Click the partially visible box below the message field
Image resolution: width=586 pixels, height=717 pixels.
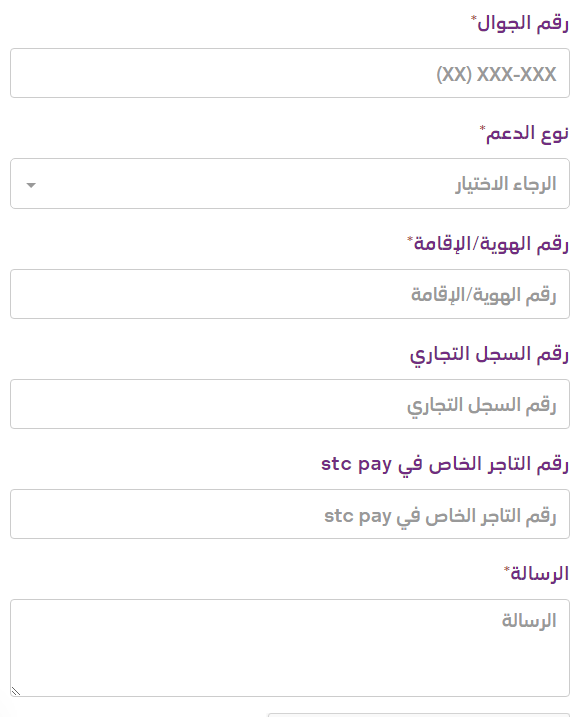[x=419, y=715]
